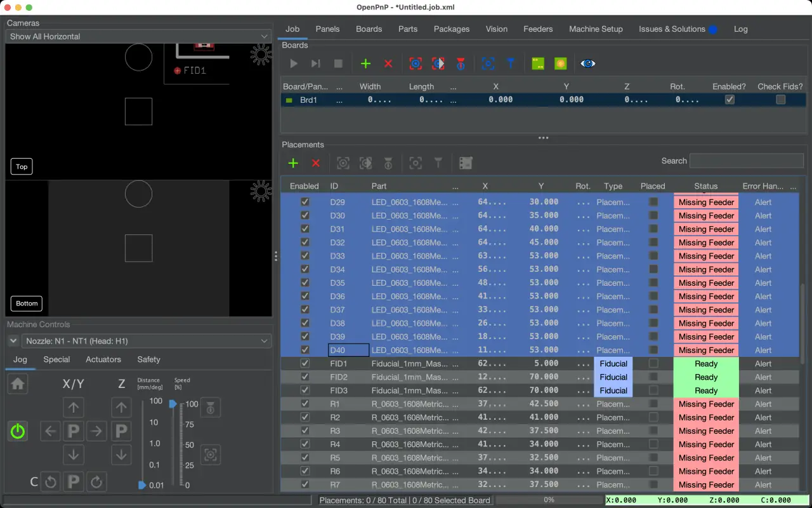The height and width of the screenshot is (508, 812).
Task: Toggle the Check Fids checkbox for Brd1
Action: (780, 100)
